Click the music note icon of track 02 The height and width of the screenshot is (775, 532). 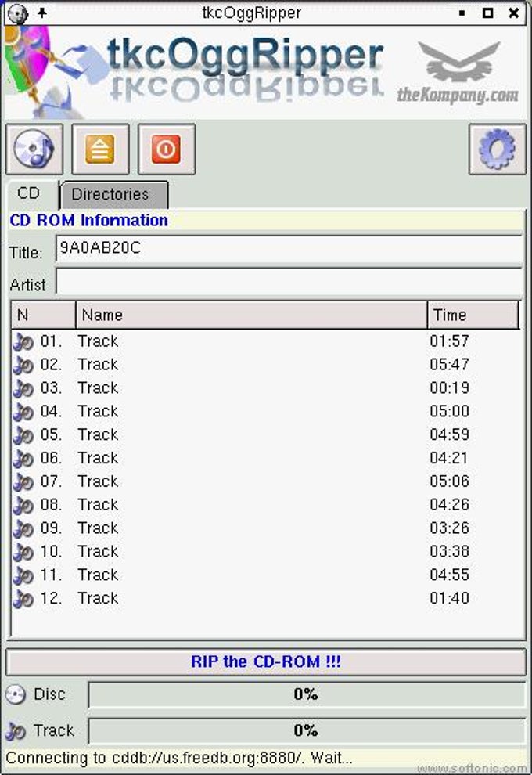tap(23, 365)
